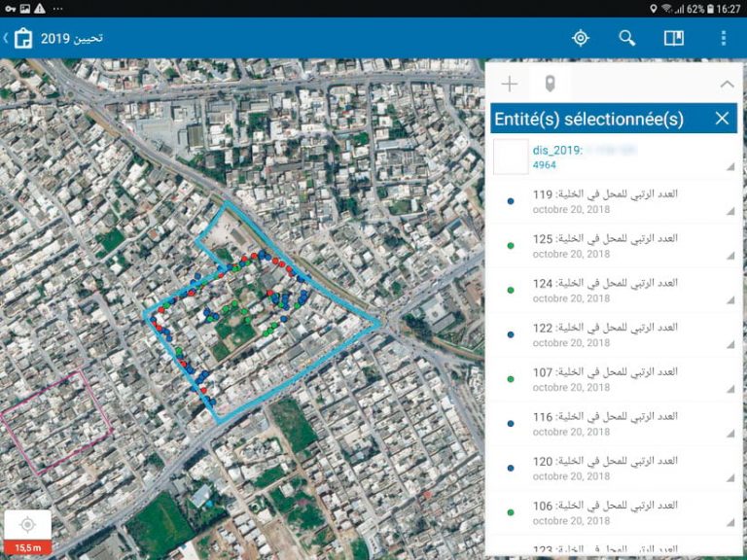The width and height of the screenshot is (747, 560).
Task: Select list entry numbered 119
Action: (x=614, y=201)
